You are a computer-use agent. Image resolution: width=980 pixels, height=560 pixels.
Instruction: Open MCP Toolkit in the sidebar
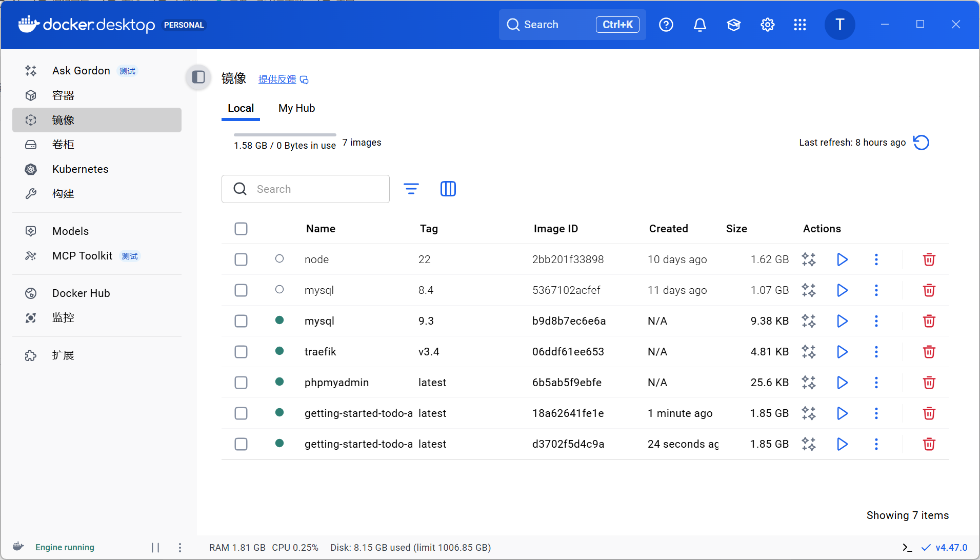pyautogui.click(x=97, y=256)
